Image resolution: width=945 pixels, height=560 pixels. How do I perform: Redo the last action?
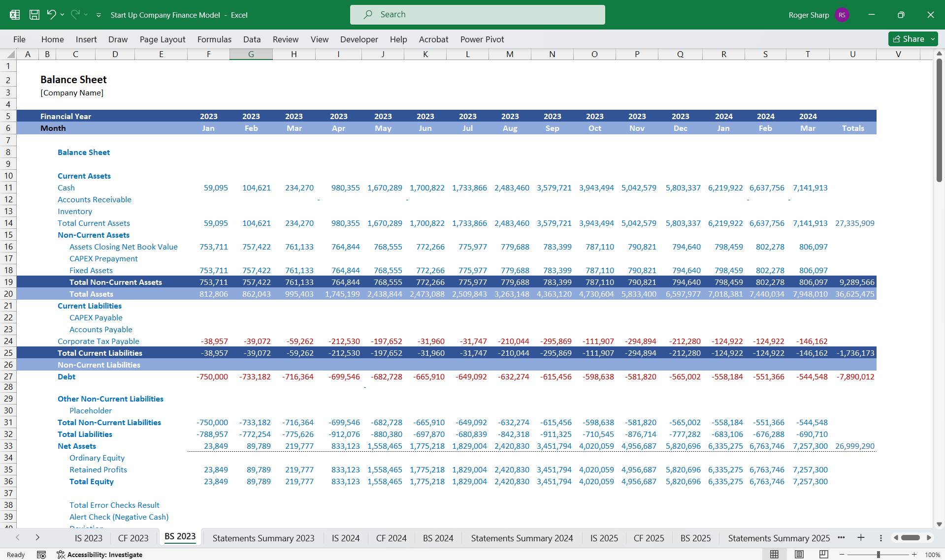(75, 15)
